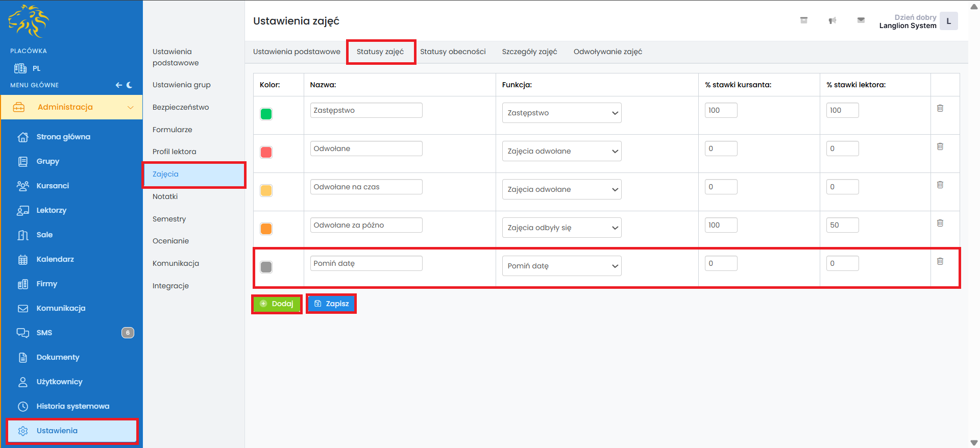Click the Odwołane za późno name field
The width and height of the screenshot is (980, 448).
[x=366, y=225]
